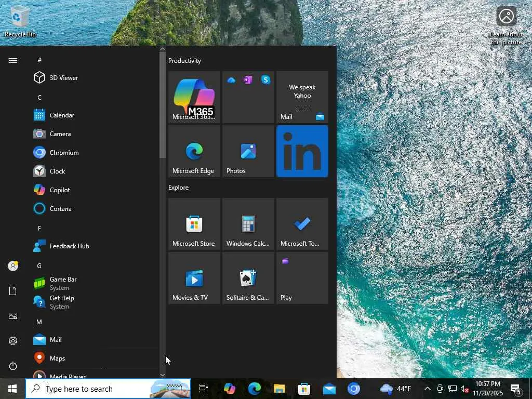Click the Windows Start button
The width and height of the screenshot is (532, 399).
point(12,389)
